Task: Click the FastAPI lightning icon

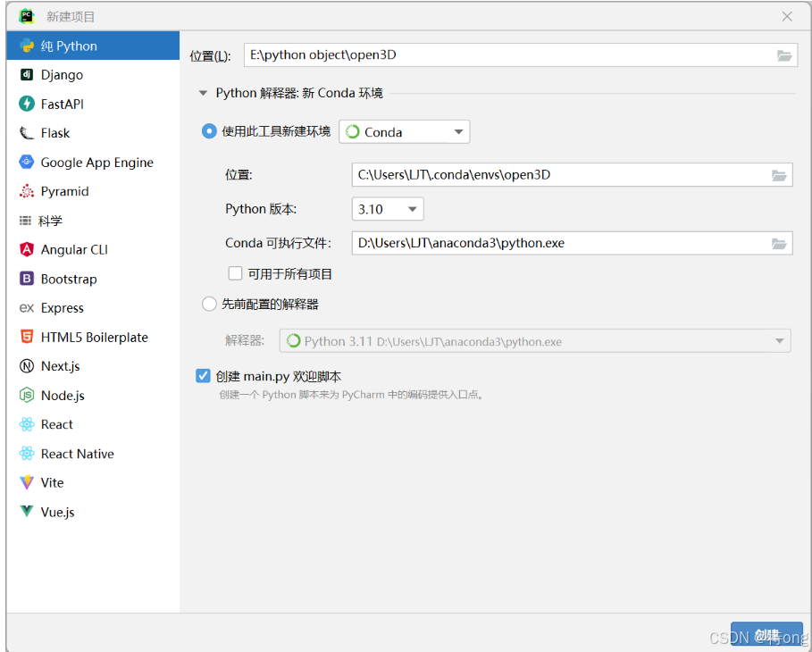Action: (x=27, y=104)
